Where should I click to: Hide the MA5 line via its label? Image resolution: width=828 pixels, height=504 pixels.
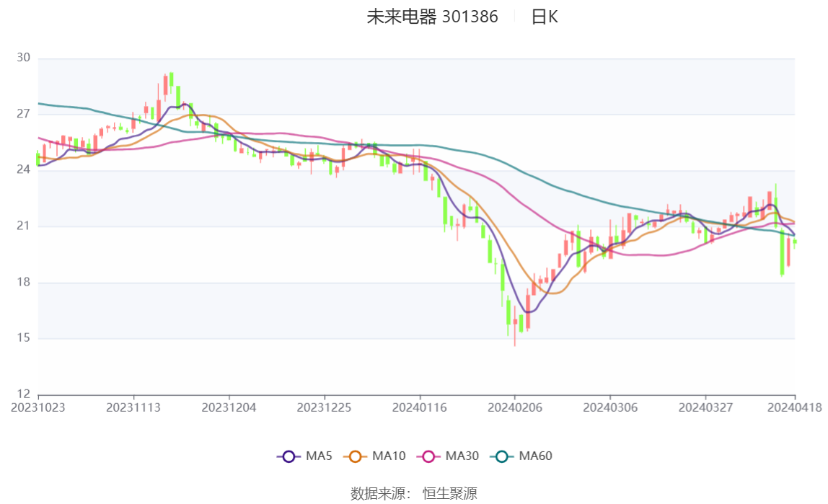pyautogui.click(x=319, y=456)
